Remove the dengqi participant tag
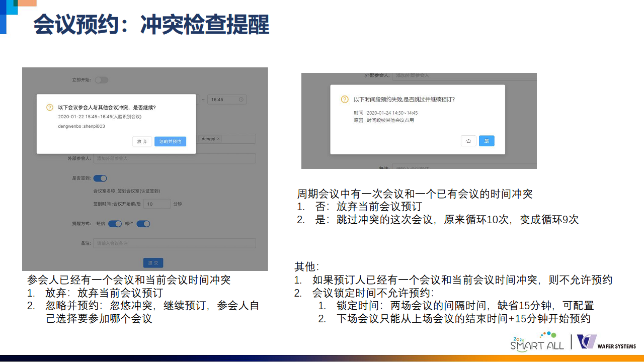The width and height of the screenshot is (644, 362). (x=218, y=139)
